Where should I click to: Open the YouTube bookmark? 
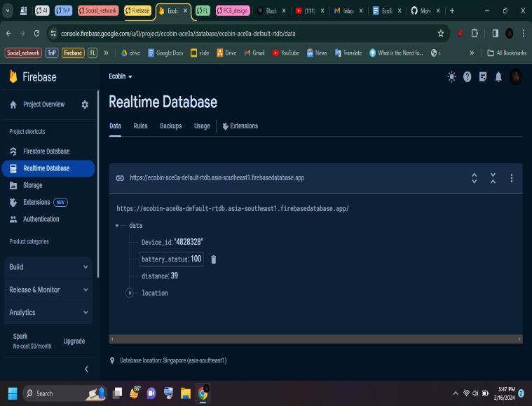click(286, 53)
